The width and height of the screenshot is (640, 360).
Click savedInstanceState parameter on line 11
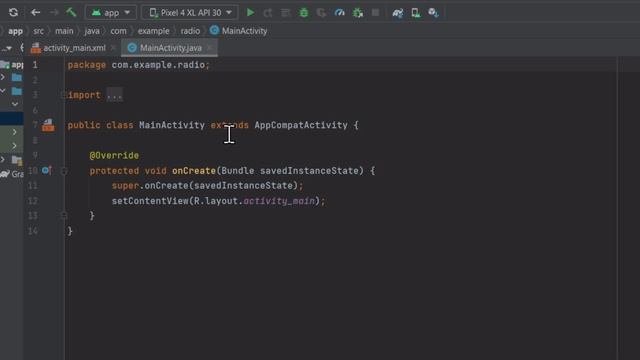[243, 186]
